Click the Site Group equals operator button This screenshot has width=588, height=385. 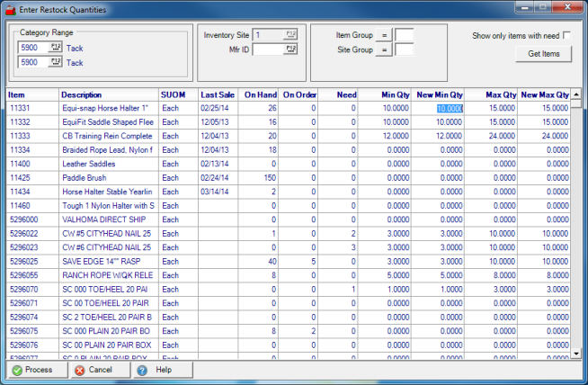[382, 49]
